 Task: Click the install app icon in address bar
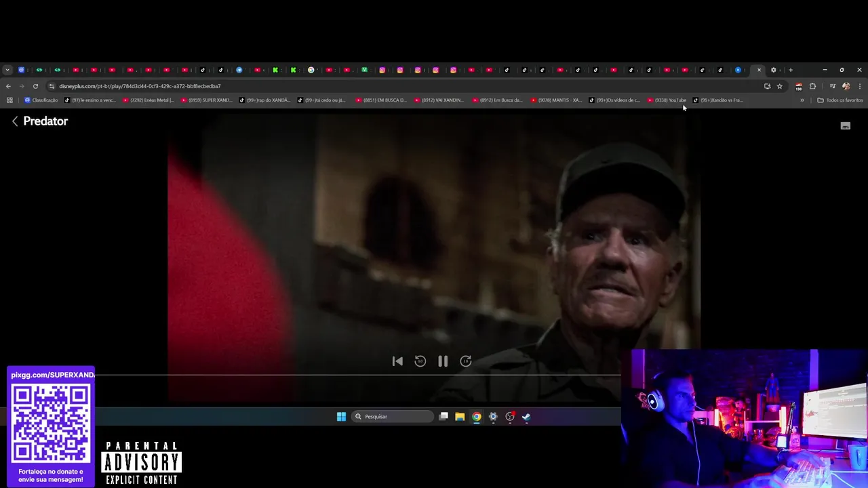[767, 86]
